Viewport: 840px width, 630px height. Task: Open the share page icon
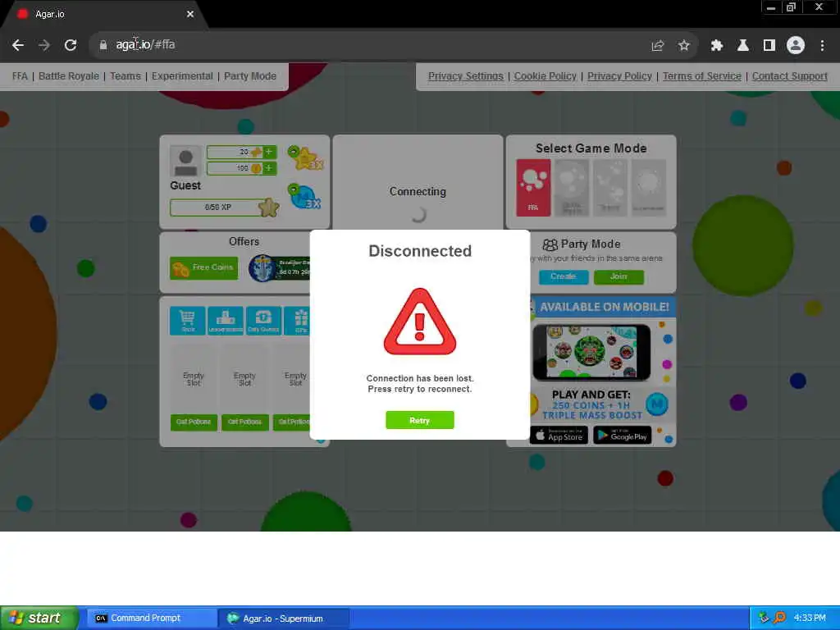tap(657, 46)
